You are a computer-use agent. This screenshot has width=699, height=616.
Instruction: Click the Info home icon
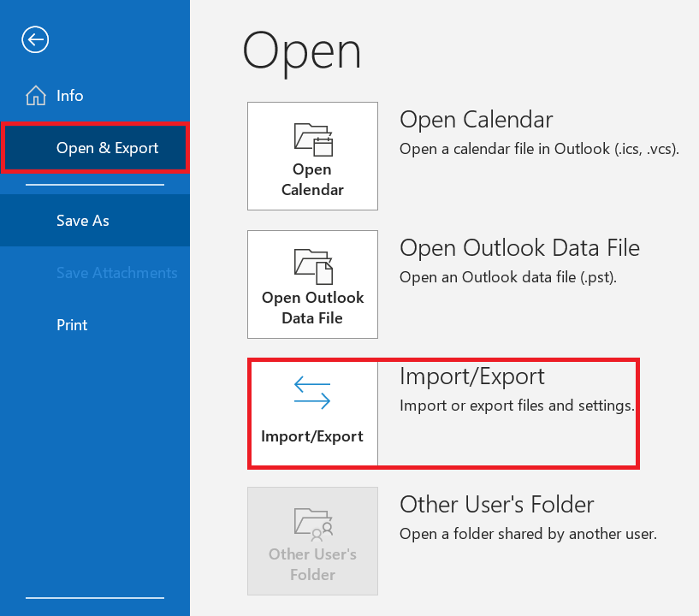(36, 95)
